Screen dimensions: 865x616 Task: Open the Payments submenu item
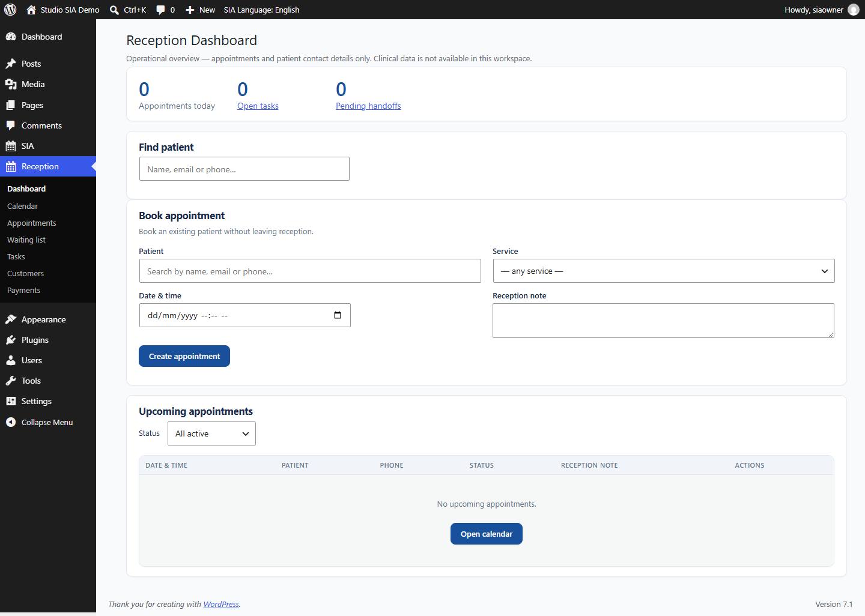(23, 290)
